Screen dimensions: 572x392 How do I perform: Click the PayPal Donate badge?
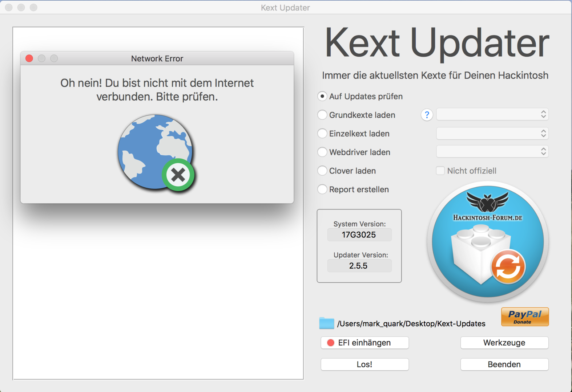point(525,317)
